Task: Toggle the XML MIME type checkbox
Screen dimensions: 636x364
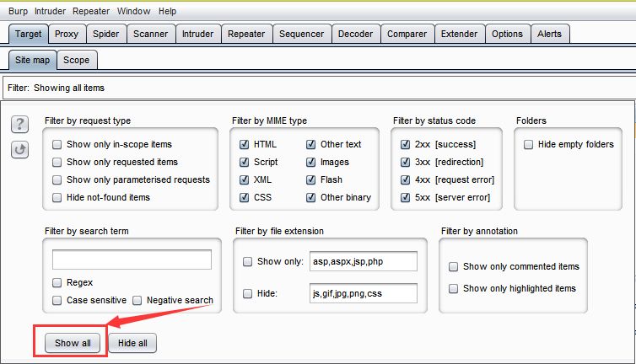Action: pos(244,179)
